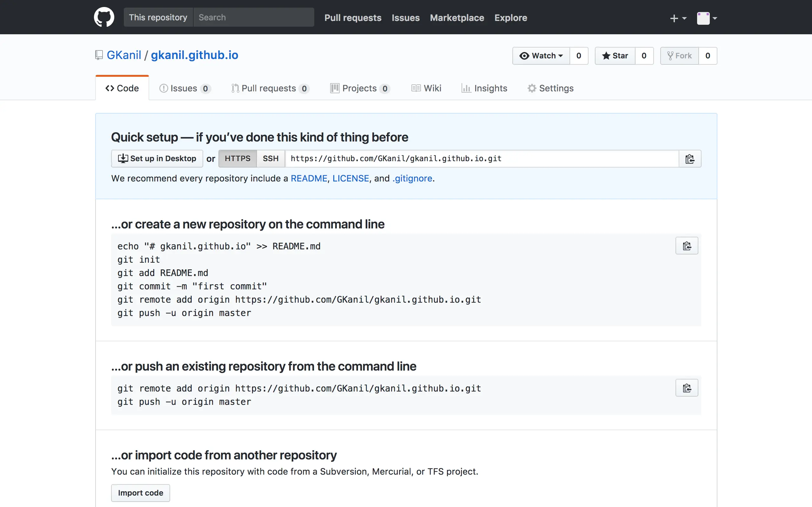Switch the clone URL to SSH
The image size is (812, 507).
270,159
